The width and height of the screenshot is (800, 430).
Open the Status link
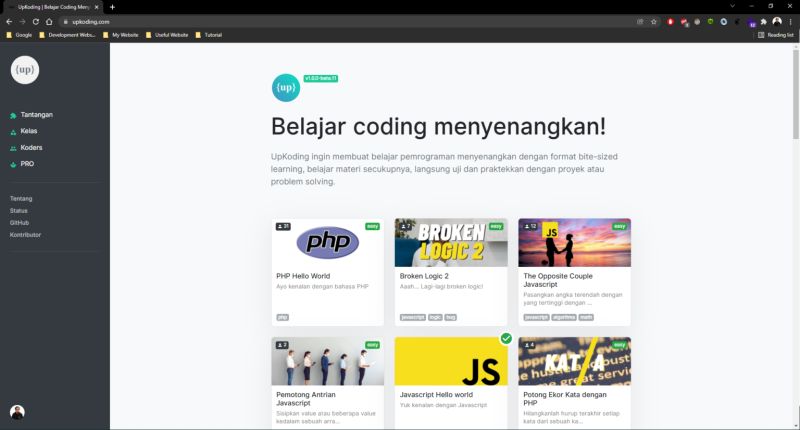click(x=18, y=211)
